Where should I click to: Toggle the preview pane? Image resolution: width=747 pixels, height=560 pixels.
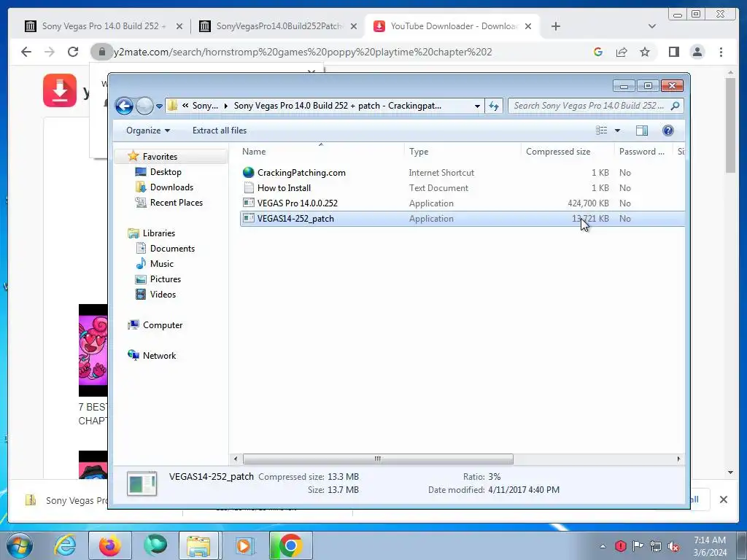click(642, 131)
